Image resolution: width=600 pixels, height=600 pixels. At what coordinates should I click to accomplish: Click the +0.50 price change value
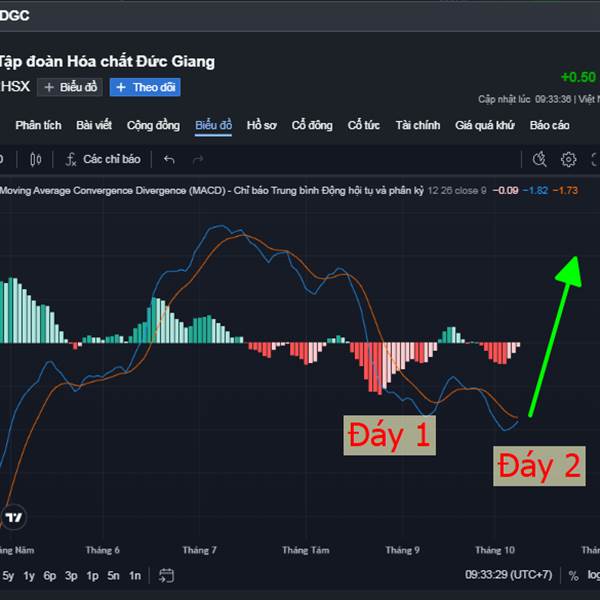click(578, 77)
